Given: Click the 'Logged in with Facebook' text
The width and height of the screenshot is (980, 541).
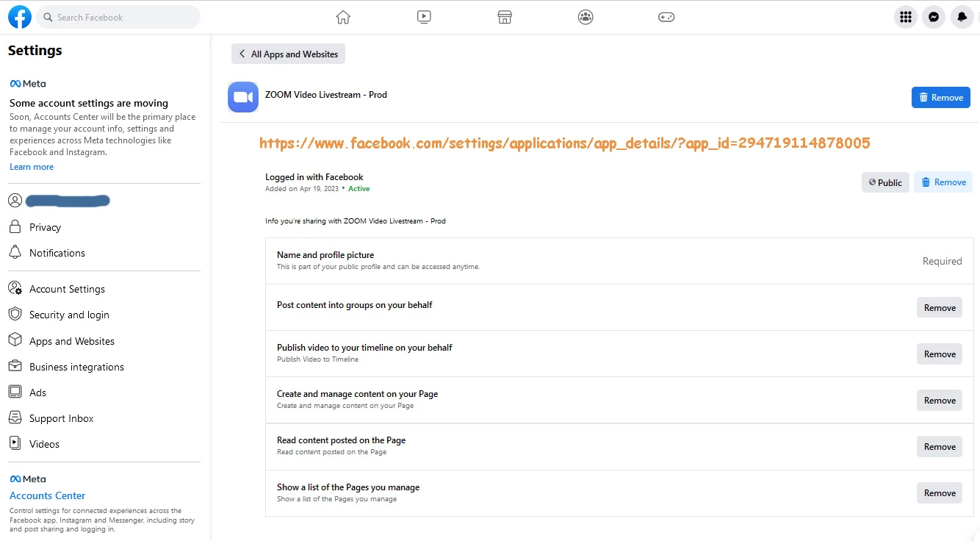Looking at the screenshot, I should pyautogui.click(x=314, y=177).
